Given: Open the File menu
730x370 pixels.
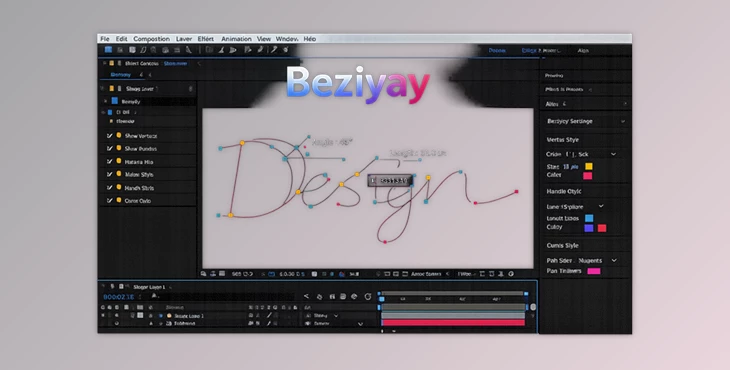Looking at the screenshot, I should click(x=105, y=39).
